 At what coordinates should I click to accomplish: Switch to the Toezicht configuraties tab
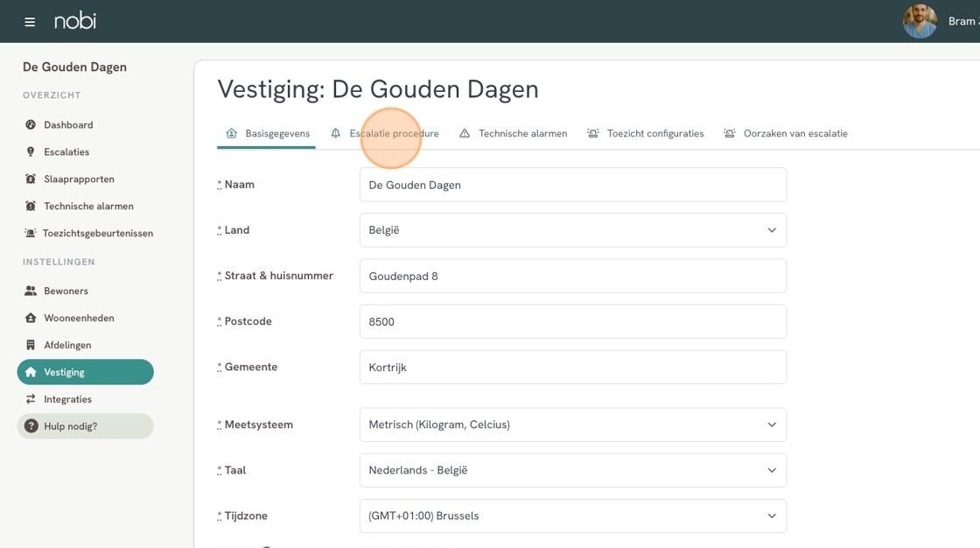[654, 134]
